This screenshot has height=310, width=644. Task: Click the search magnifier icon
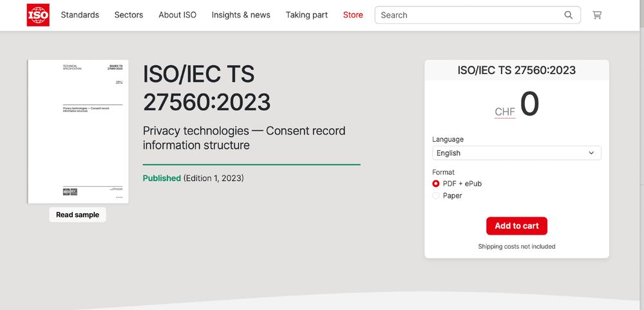(x=569, y=15)
